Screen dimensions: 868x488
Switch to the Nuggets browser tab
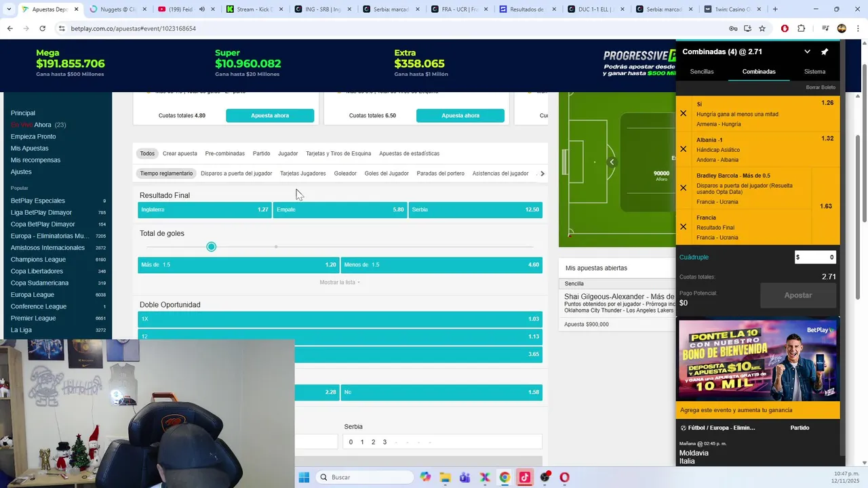pyautogui.click(x=118, y=9)
